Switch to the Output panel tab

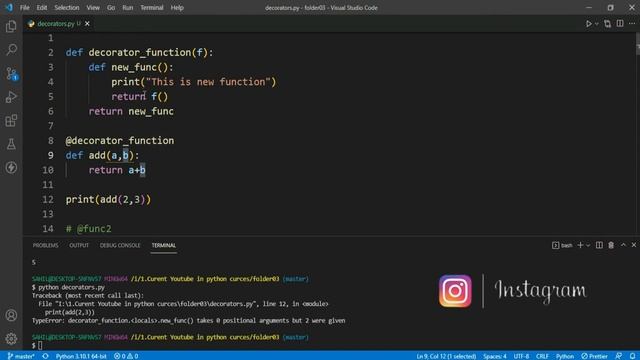coord(79,245)
